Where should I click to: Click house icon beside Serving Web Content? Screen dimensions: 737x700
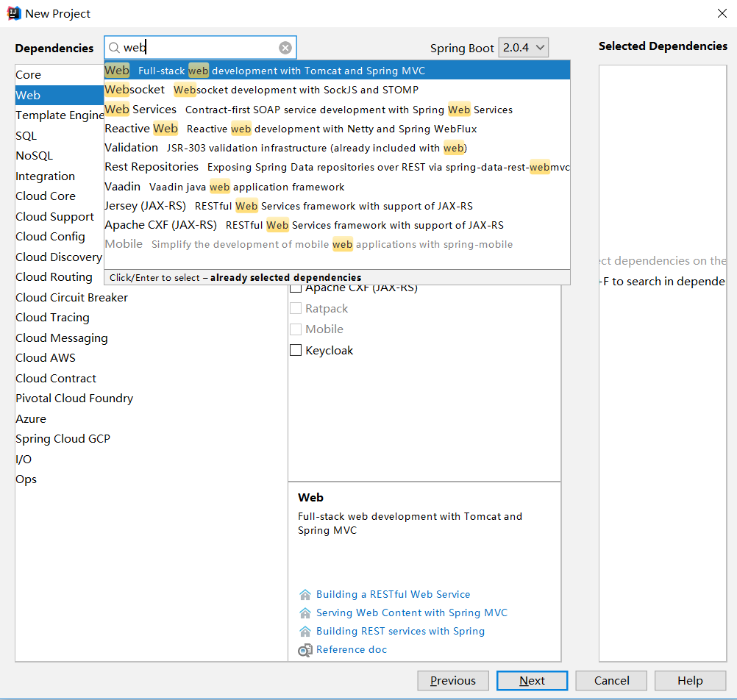[x=305, y=613]
